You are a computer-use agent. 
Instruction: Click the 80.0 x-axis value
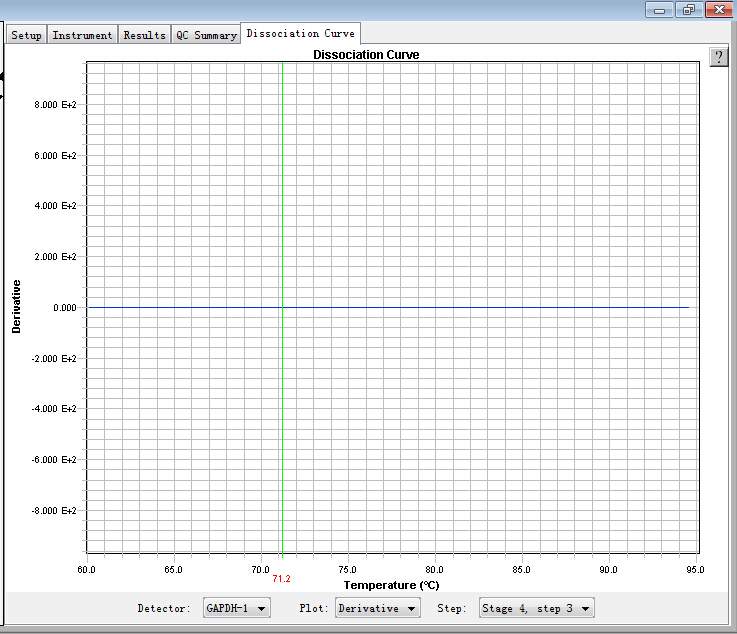(434, 570)
